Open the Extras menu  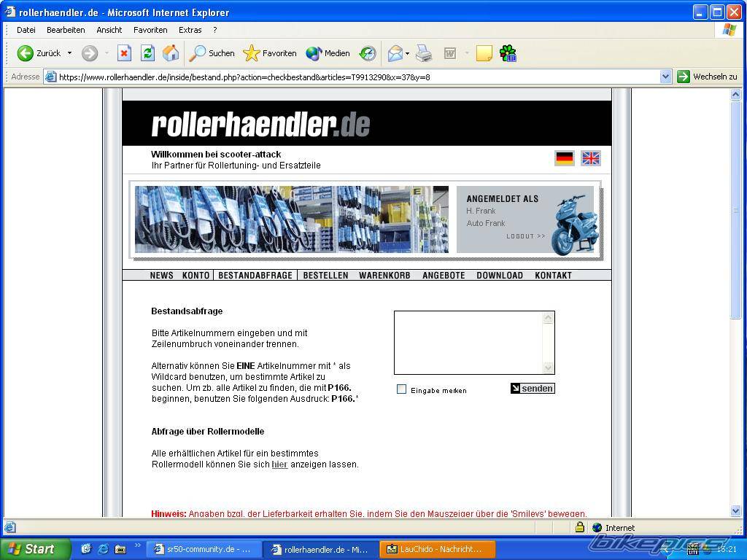click(x=190, y=30)
